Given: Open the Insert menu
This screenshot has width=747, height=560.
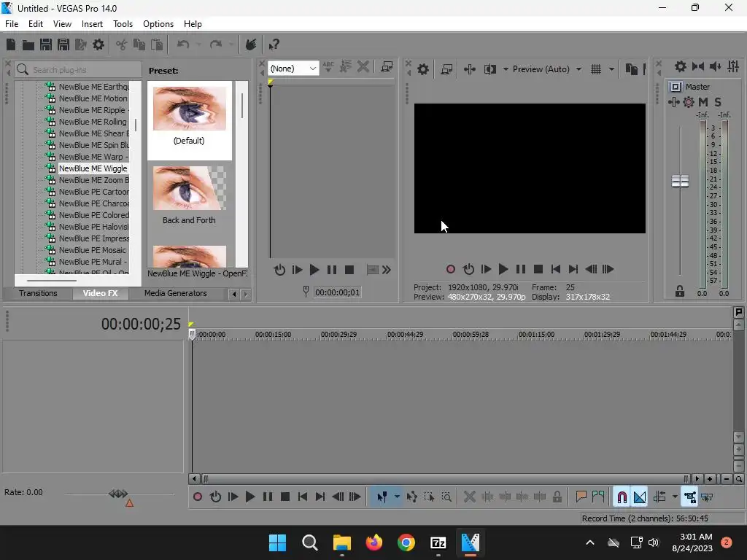Looking at the screenshot, I should point(92,24).
